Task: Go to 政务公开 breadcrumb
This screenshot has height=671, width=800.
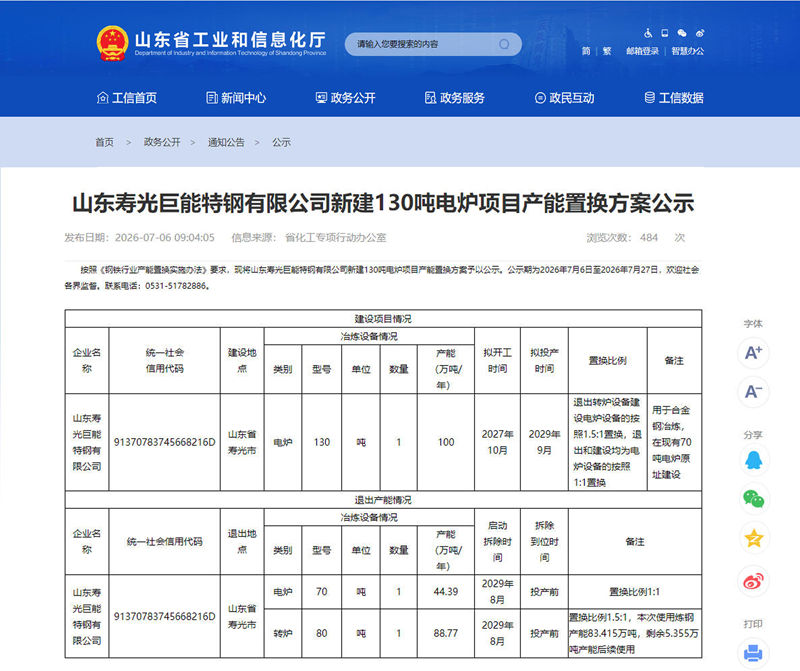Action: [162, 142]
